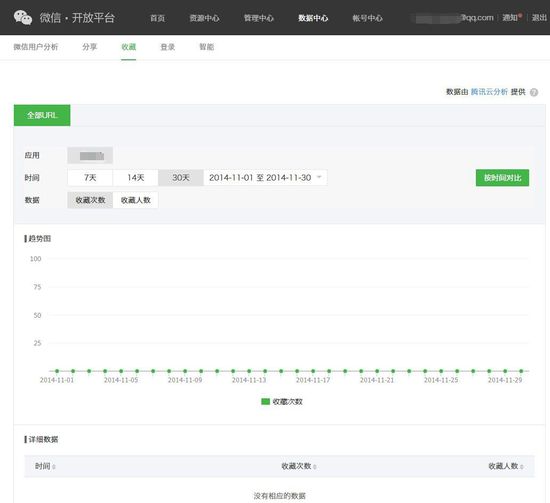Sort by 收藏次数 column arrow icon
The image size is (550, 503).
315,467
